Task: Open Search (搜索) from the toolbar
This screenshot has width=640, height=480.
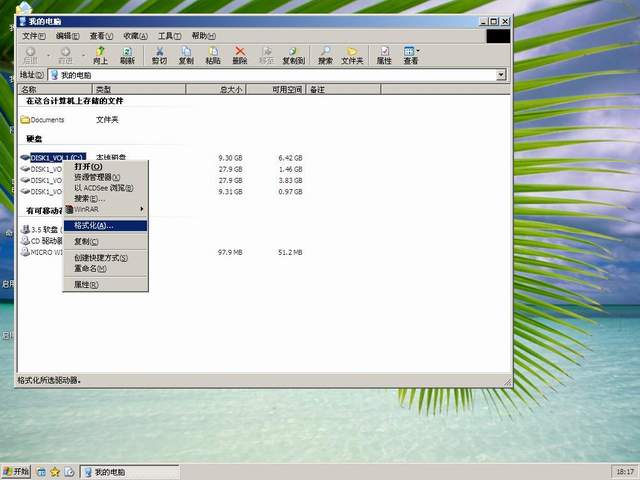Action: (325, 54)
